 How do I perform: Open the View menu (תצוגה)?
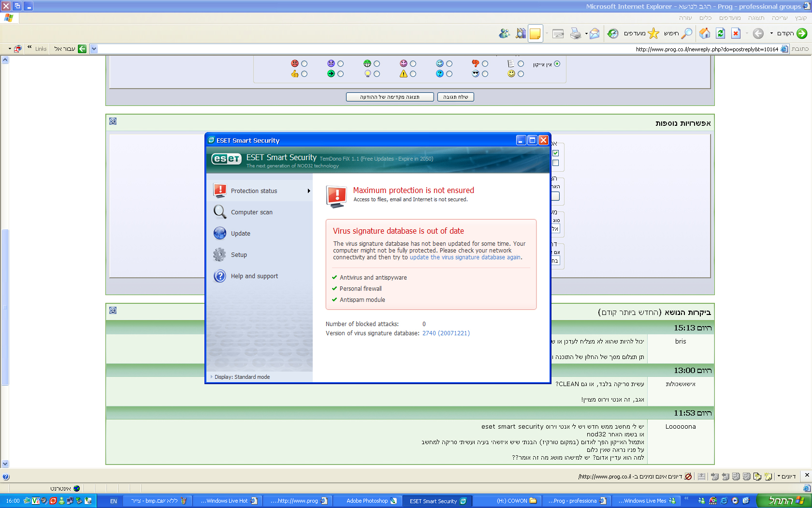[x=756, y=18]
